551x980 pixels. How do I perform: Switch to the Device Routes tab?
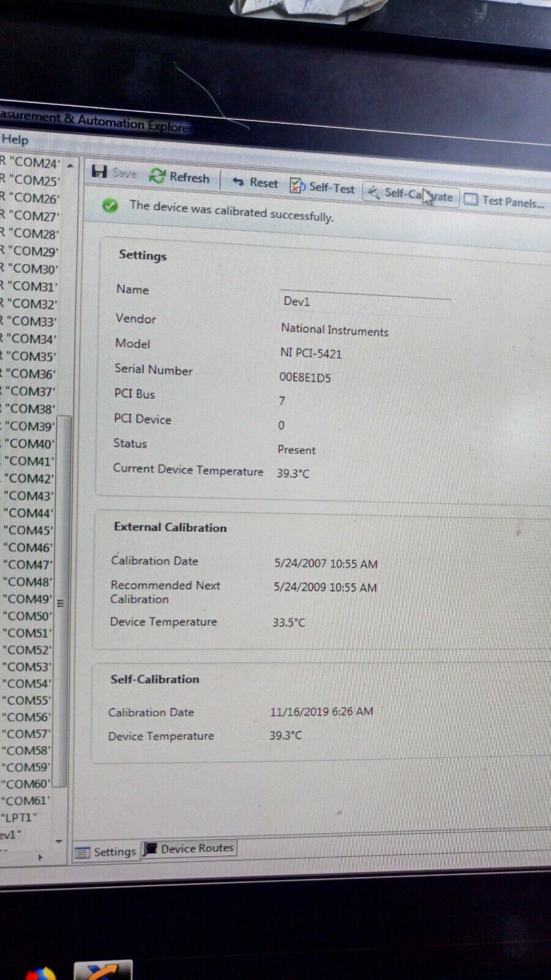point(189,848)
